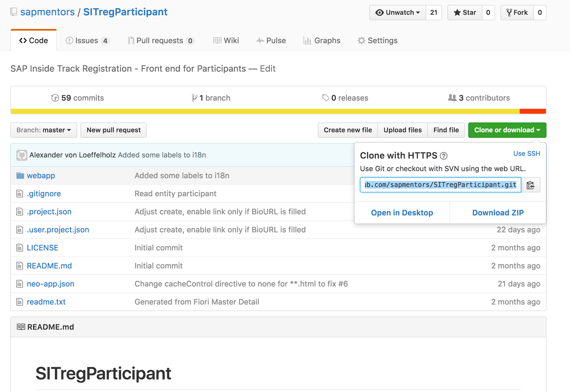The image size is (570, 392).
Task: Toggle the Star button for this repo
Action: [465, 13]
